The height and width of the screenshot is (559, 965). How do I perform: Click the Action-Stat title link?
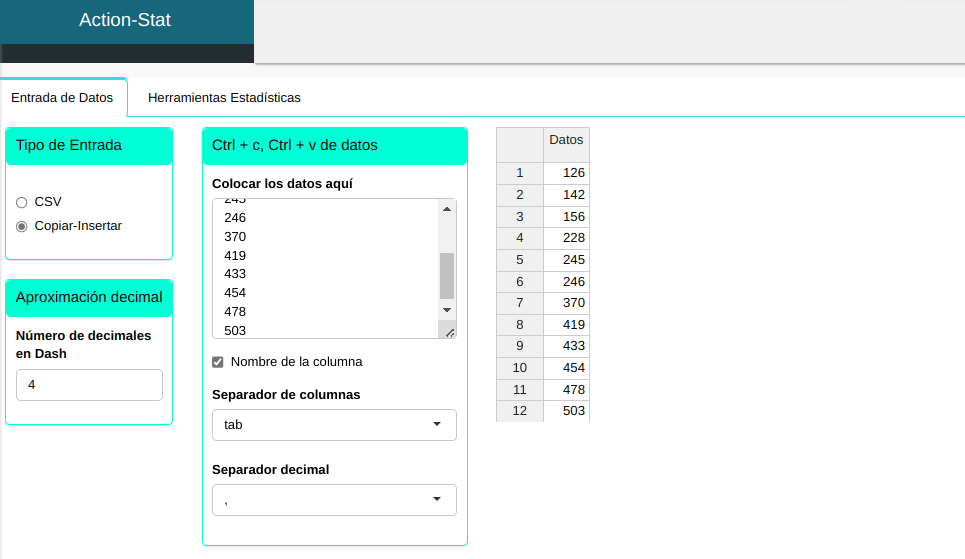[125, 20]
